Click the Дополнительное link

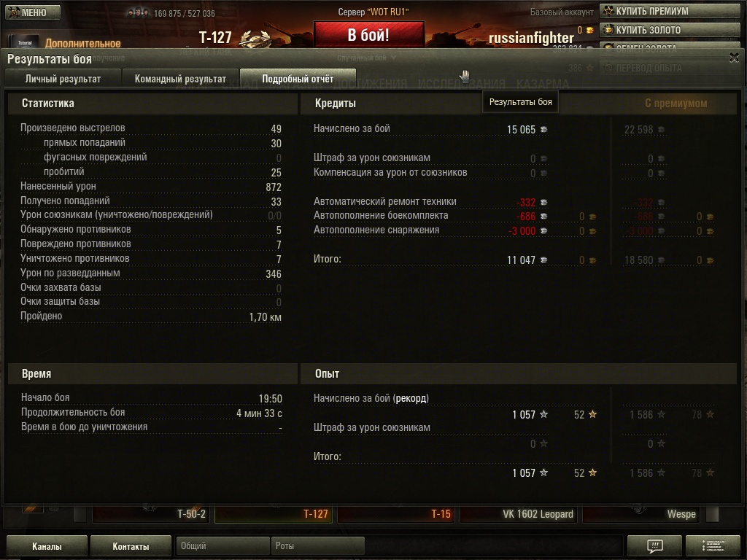83,43
